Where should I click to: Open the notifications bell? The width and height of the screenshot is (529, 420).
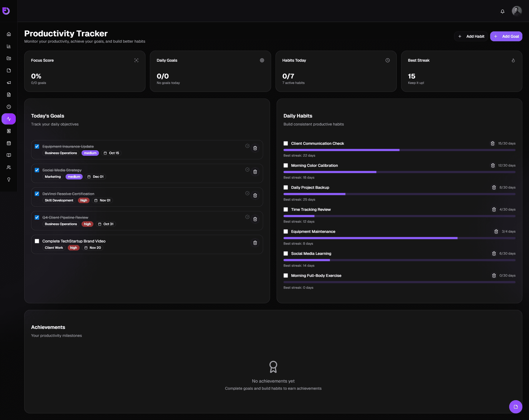[502, 11]
